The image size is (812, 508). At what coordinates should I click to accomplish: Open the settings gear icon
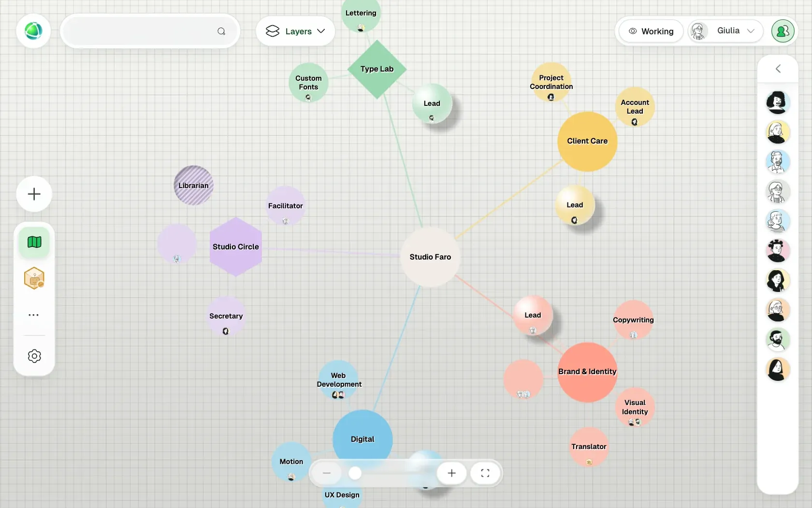(34, 356)
